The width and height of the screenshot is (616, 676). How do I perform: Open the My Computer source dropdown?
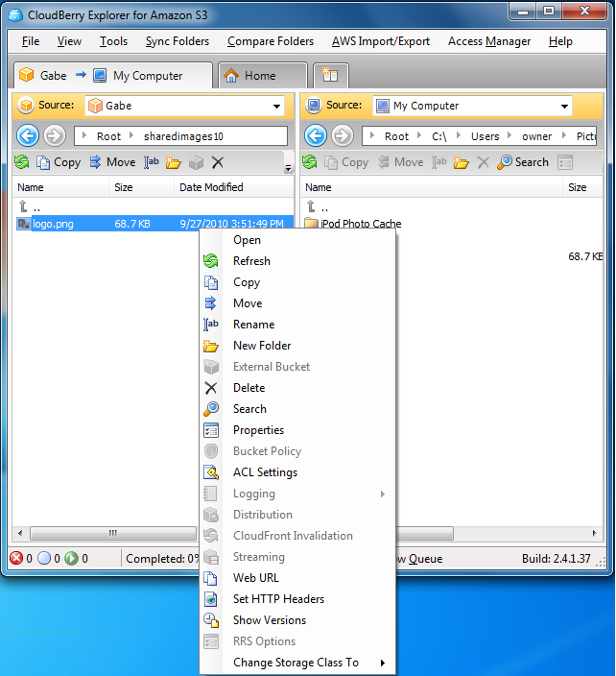point(564,106)
